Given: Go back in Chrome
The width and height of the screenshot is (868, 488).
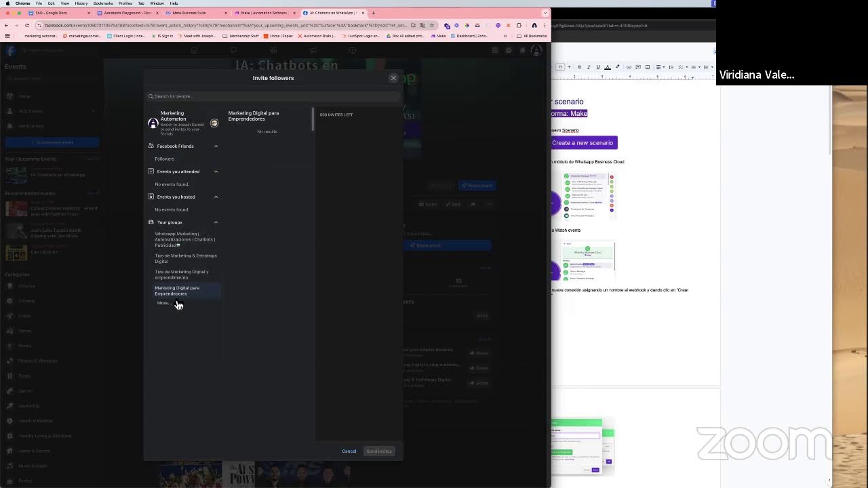Looking at the screenshot, I should pos(7,25).
